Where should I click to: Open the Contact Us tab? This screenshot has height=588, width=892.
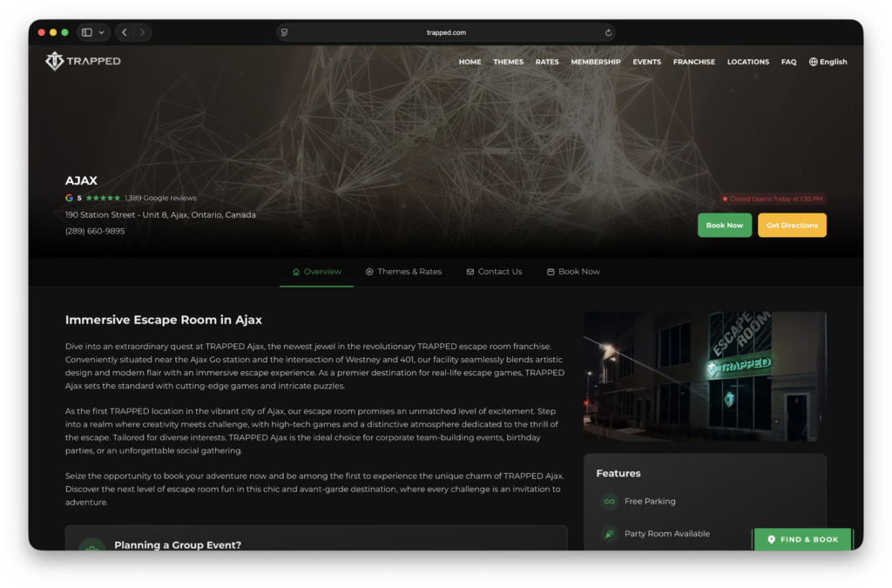(494, 271)
